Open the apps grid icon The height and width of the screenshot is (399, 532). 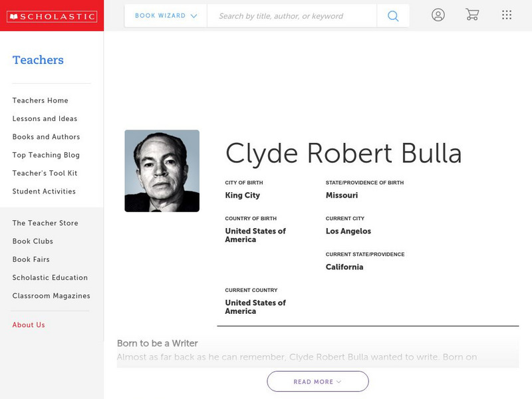point(506,15)
